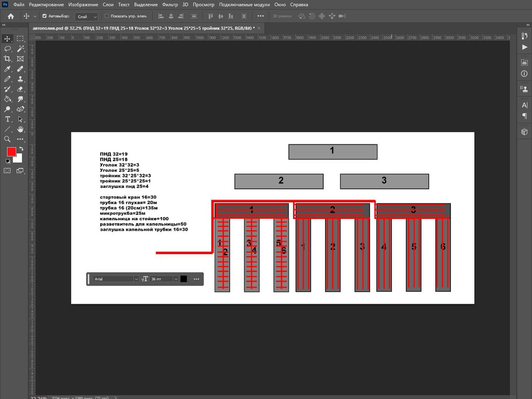This screenshot has width=532, height=399.
Task: Open tool preset picker arrow beside Move icon
Action: (35, 16)
